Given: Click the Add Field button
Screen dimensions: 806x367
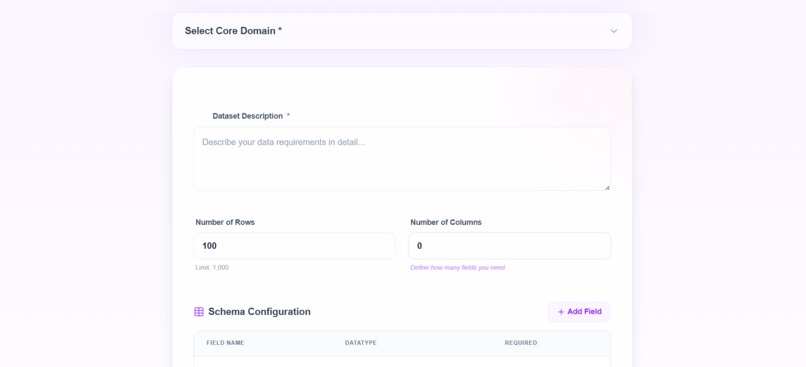Looking at the screenshot, I should (579, 312).
